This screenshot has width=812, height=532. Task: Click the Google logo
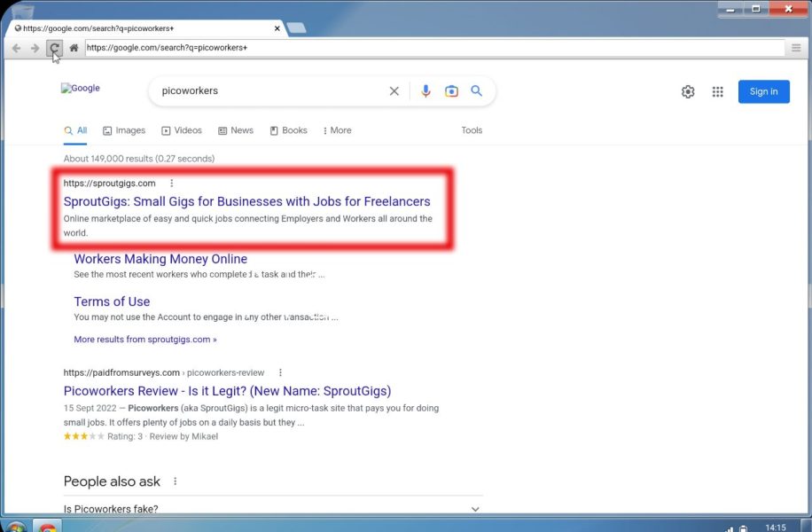[x=81, y=88]
